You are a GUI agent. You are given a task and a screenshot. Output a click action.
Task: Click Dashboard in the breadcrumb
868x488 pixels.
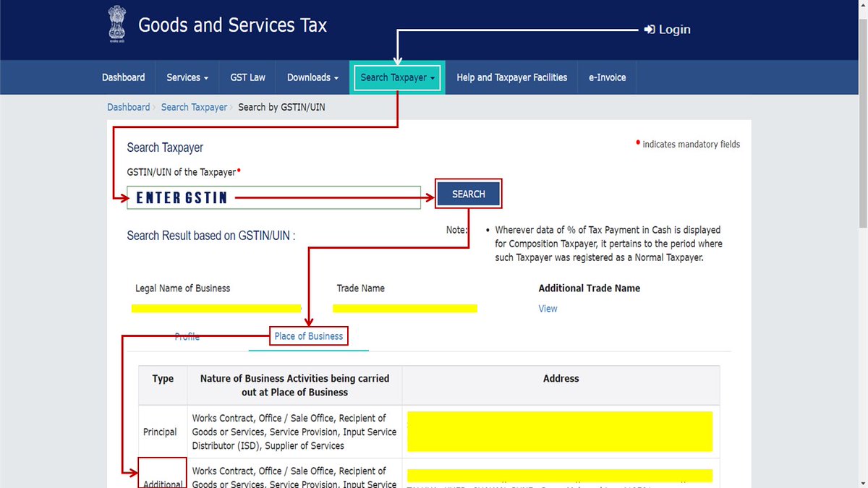129,107
